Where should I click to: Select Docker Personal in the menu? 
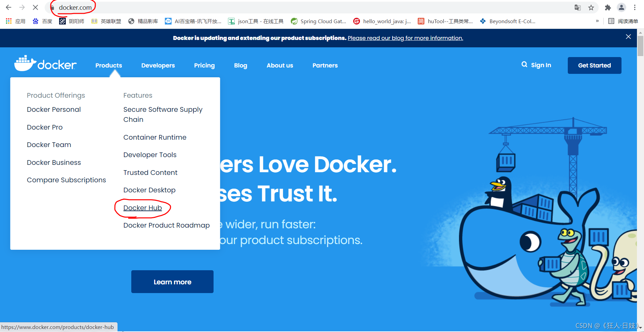pyautogui.click(x=54, y=109)
